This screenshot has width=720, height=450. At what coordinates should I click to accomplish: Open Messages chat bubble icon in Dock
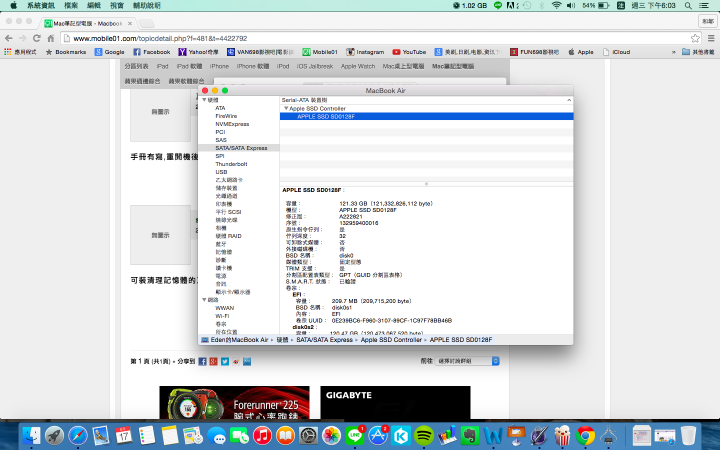click(216, 435)
